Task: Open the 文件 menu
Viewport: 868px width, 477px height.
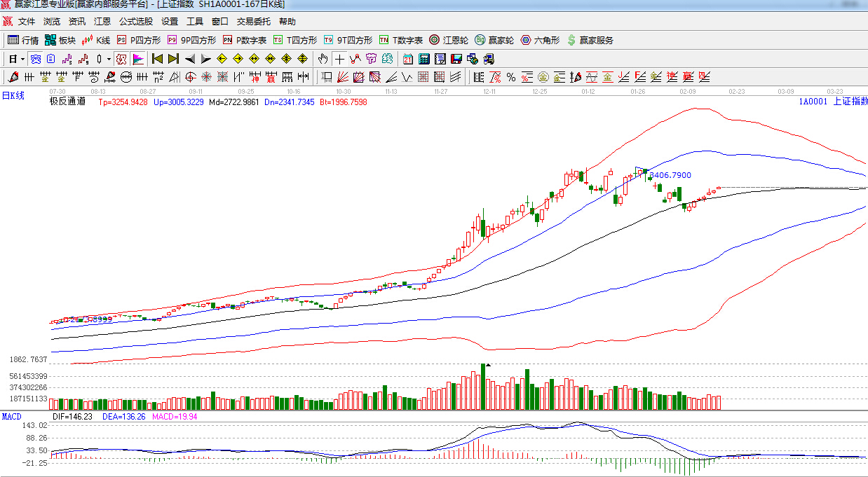Action: 27,22
